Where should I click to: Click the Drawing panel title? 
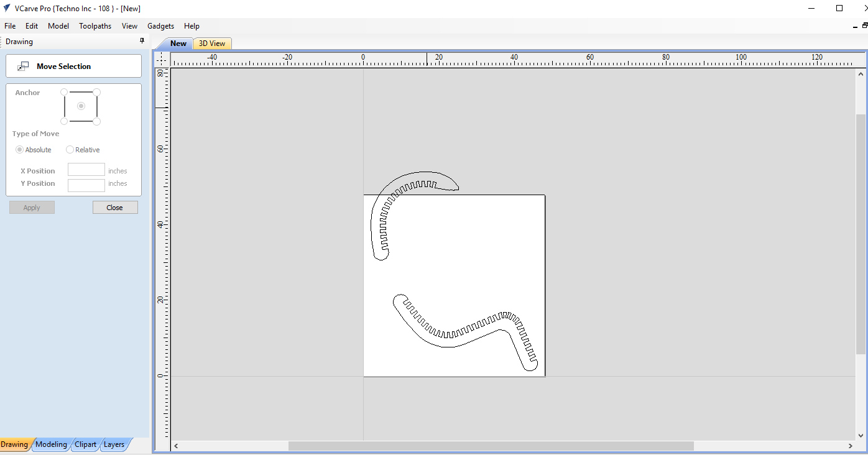click(19, 42)
